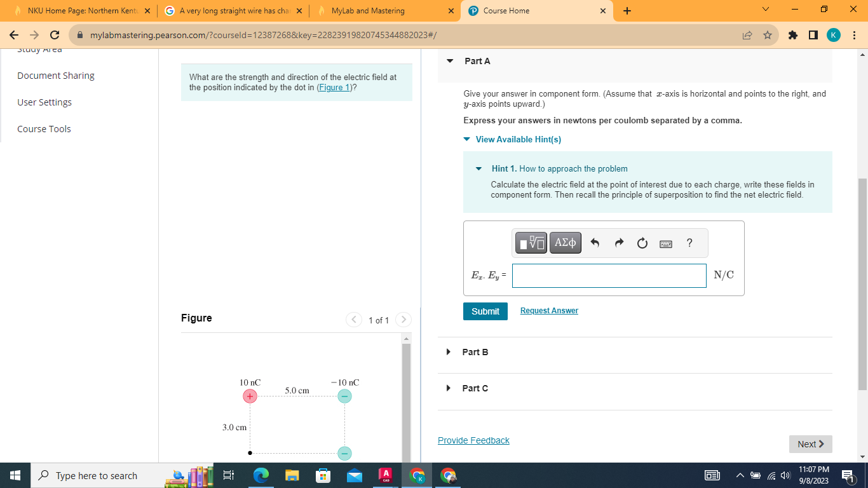Viewport: 868px width, 488px height.
Task: Open the on-screen keyboard icon
Action: [665, 243]
